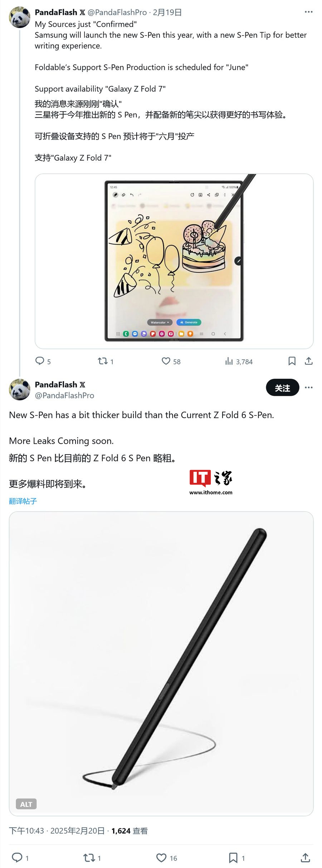Retweet the second tweet
This screenshot has width=322, height=868.
pos(92,858)
